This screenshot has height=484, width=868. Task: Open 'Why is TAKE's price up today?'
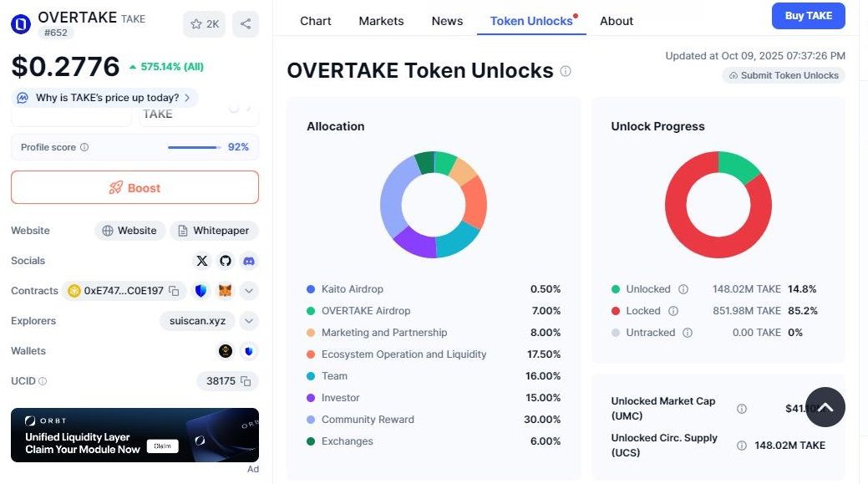(105, 98)
